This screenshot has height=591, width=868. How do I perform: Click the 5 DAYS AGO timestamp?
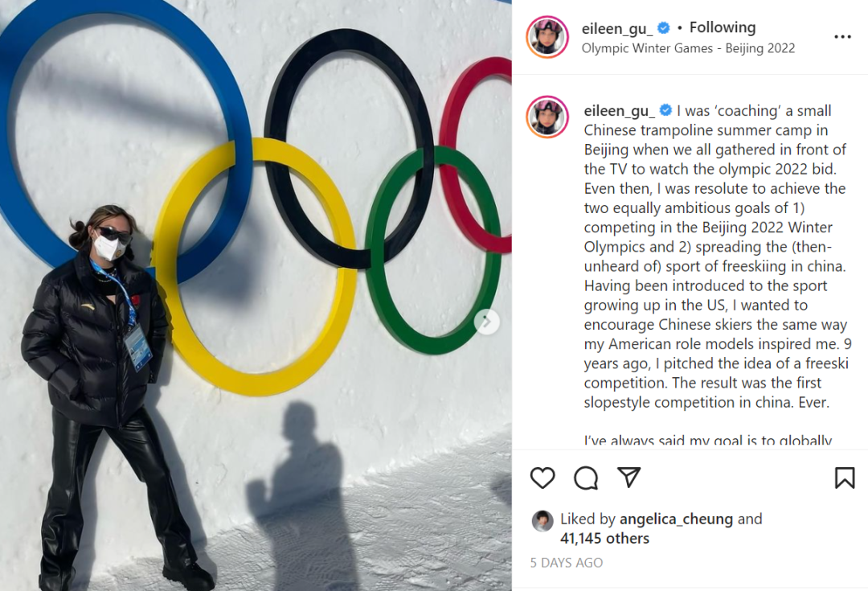567,563
